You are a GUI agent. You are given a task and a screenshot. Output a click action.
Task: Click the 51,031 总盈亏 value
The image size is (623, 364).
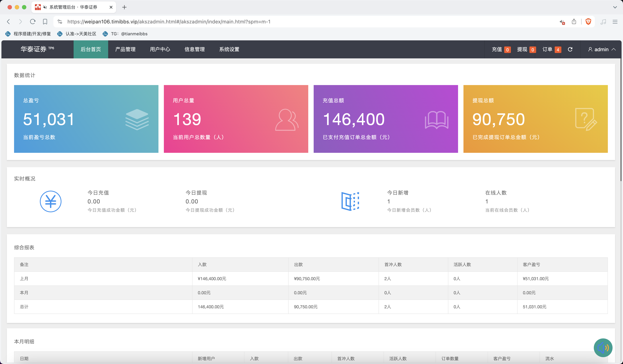pyautogui.click(x=48, y=119)
